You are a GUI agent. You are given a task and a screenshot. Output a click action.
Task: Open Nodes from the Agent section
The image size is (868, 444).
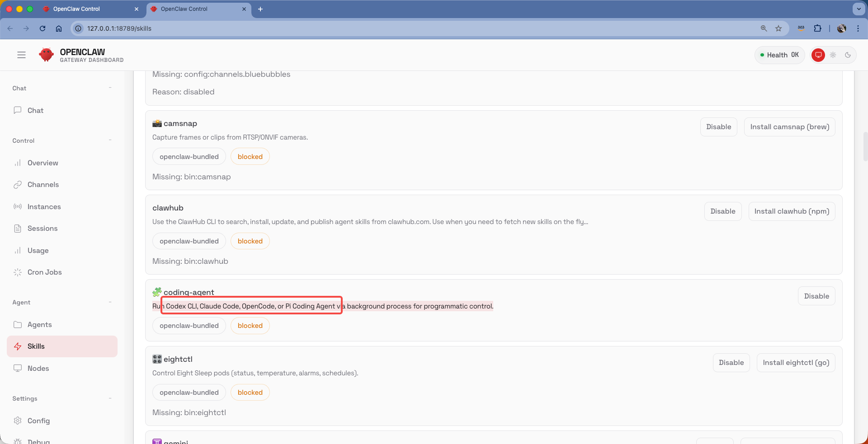pos(38,369)
